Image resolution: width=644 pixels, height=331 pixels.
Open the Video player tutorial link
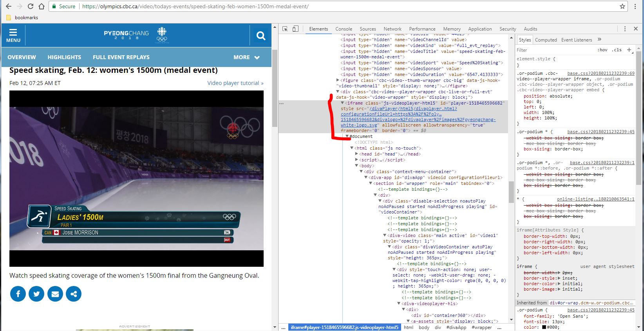(x=235, y=83)
